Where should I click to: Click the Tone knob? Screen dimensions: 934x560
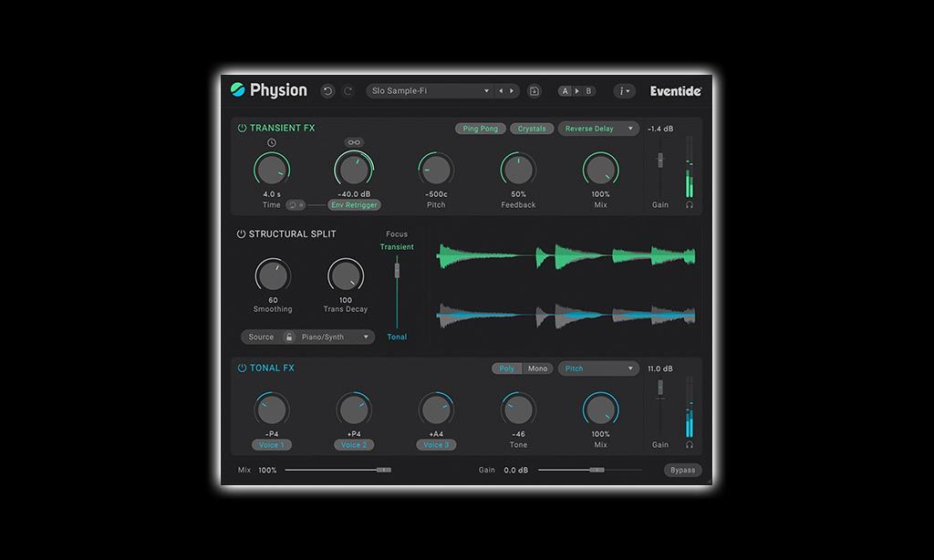pos(518,410)
